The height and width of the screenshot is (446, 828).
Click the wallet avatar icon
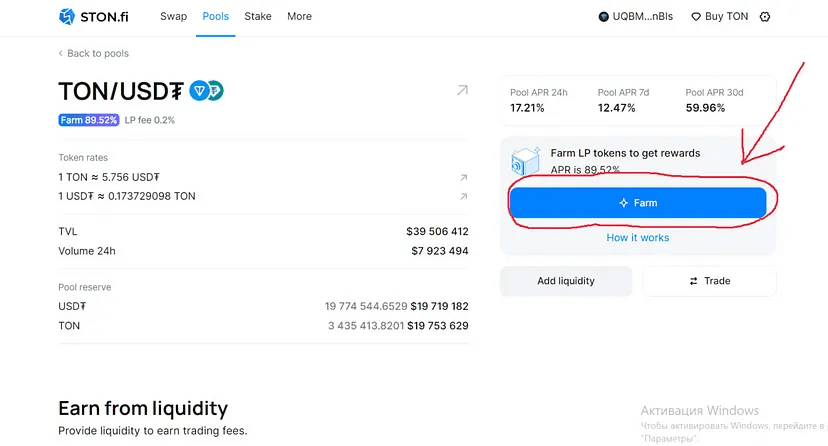coord(604,17)
